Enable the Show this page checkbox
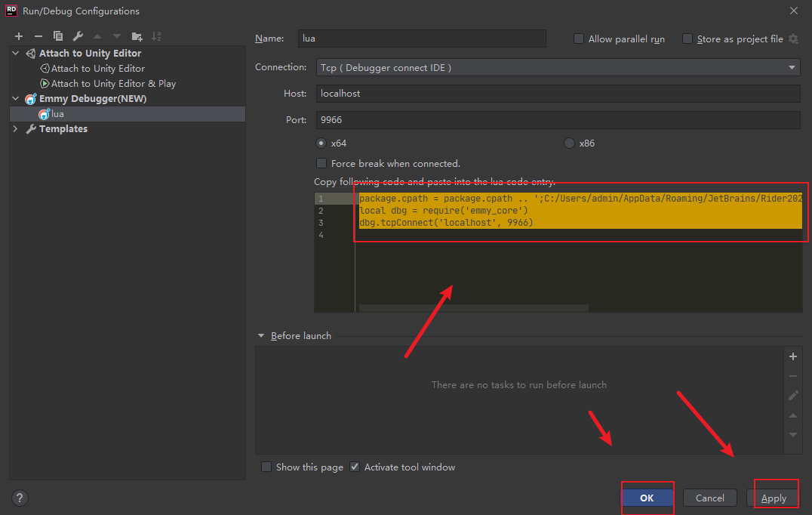Image resolution: width=812 pixels, height=515 pixels. point(266,467)
